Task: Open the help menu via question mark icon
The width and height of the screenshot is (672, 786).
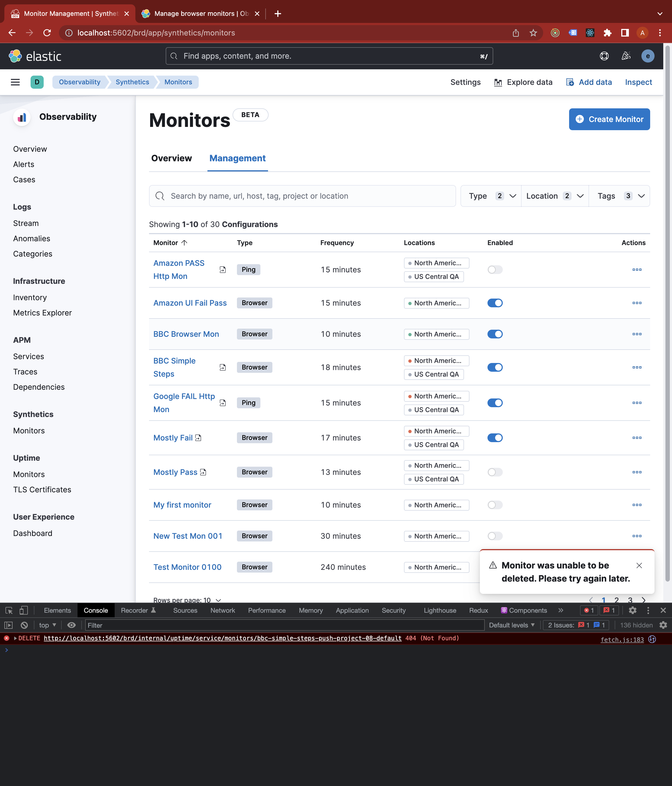Action: click(604, 56)
